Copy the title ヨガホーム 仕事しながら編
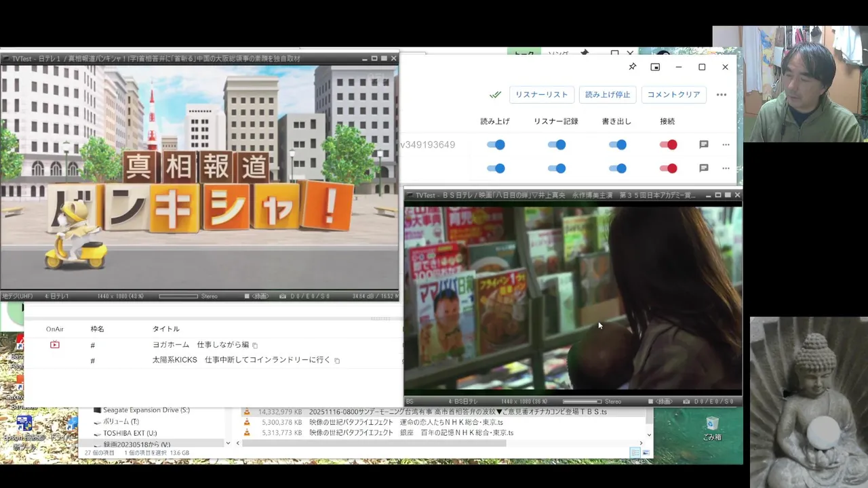 pyautogui.click(x=255, y=346)
